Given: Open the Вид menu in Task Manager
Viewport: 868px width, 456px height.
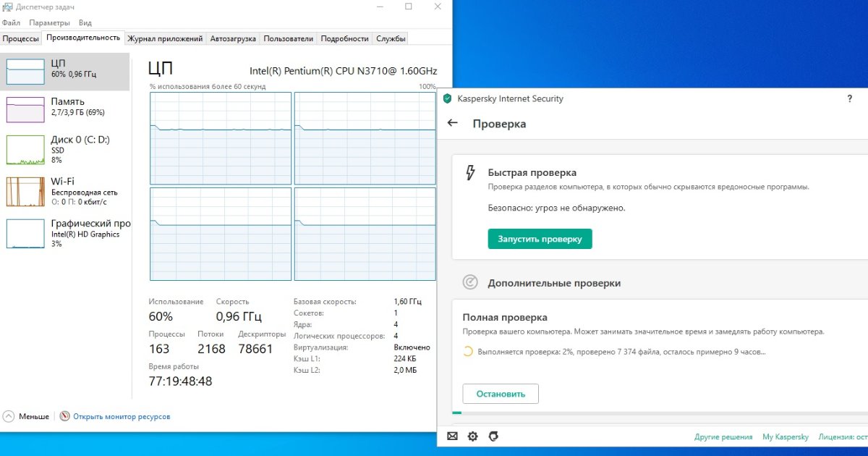Looking at the screenshot, I should click(85, 22).
